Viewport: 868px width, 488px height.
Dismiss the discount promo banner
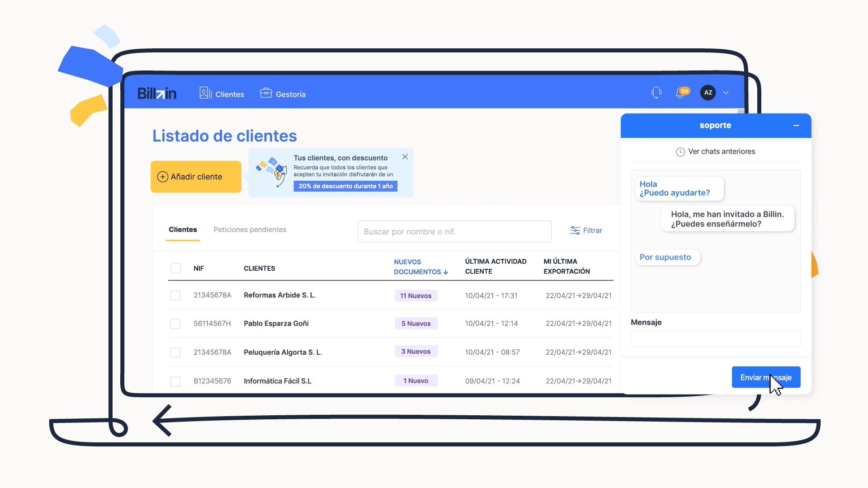(x=405, y=157)
